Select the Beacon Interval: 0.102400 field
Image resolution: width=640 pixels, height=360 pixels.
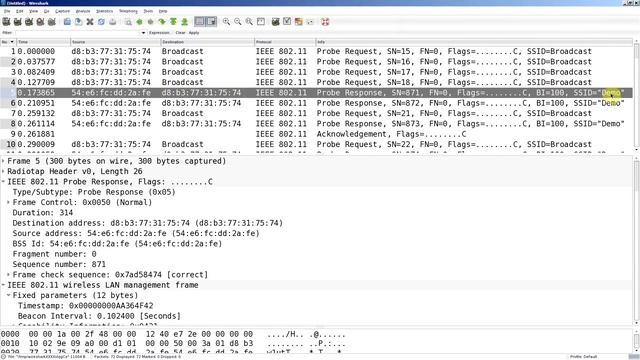click(x=99, y=316)
